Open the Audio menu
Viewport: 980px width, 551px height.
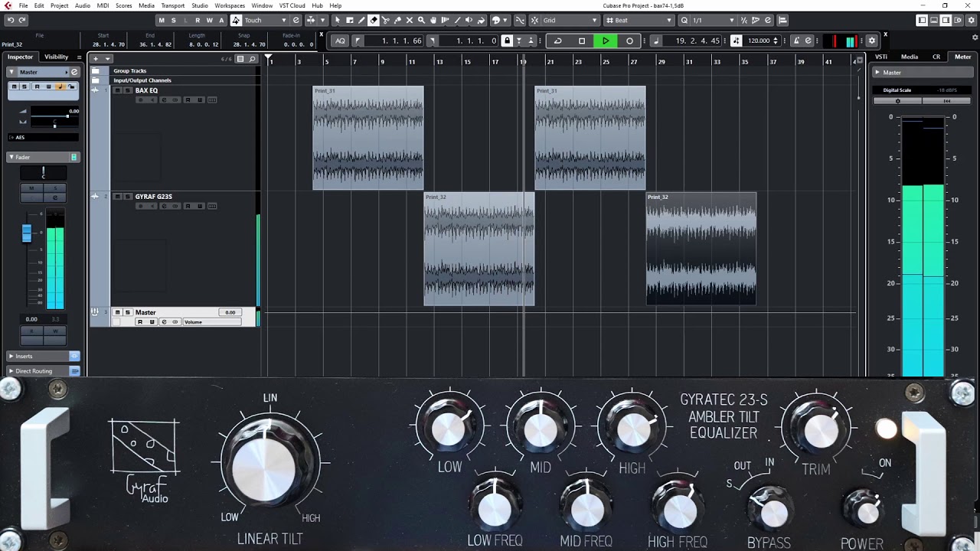[x=82, y=5]
